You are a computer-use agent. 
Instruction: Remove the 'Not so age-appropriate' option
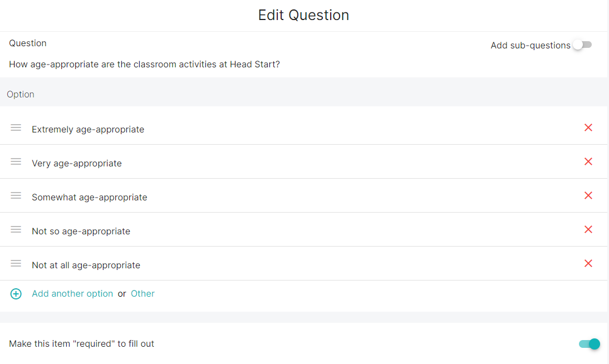[x=588, y=230]
